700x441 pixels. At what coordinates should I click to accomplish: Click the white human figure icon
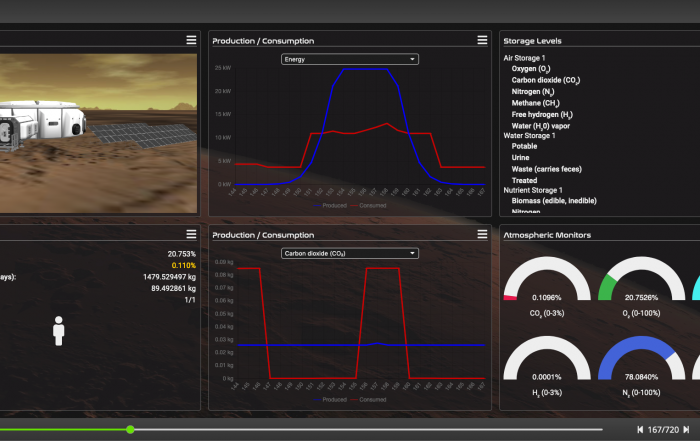coord(59,331)
